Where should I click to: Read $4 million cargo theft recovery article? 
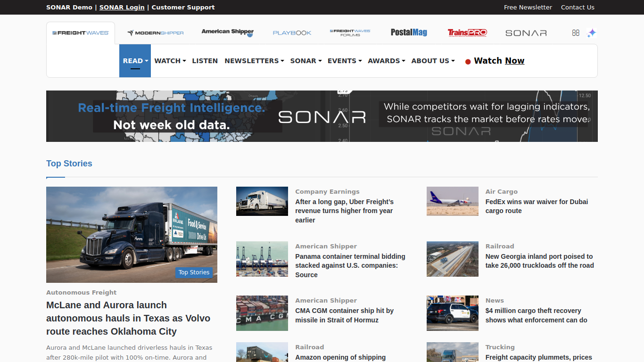pos(537,315)
